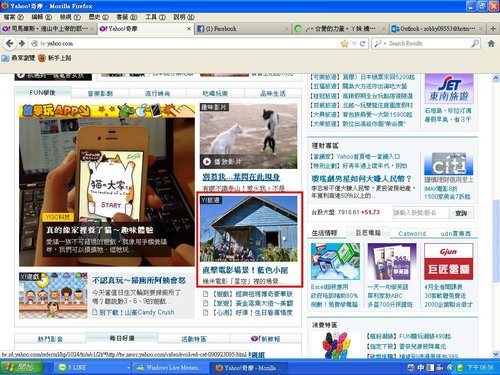Open the Home page icon

(x=491, y=43)
